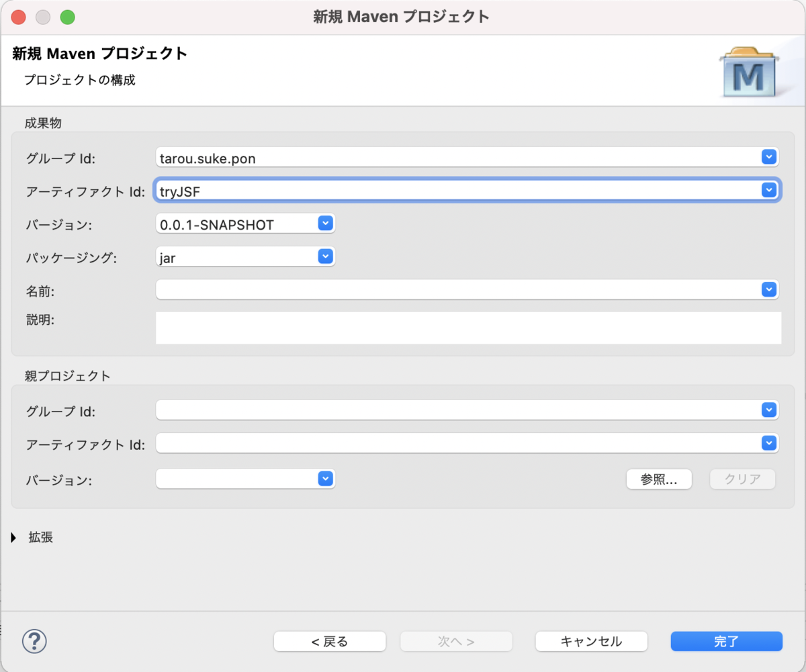The image size is (806, 672).
Task: Click the キャンセル button
Action: (x=591, y=641)
